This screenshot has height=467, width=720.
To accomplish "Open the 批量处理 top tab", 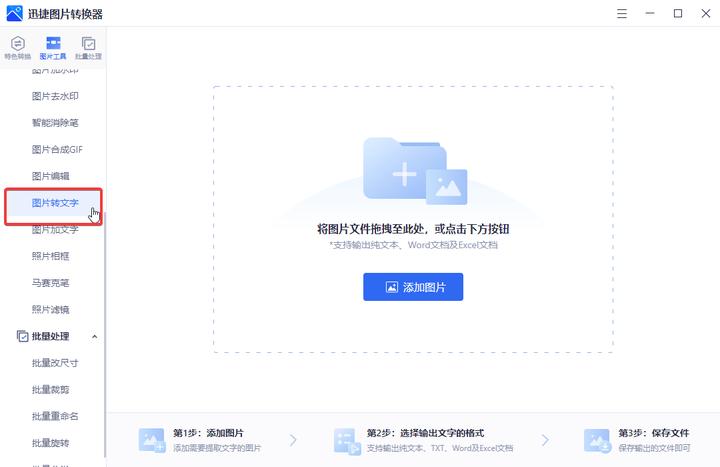I will coord(88,48).
